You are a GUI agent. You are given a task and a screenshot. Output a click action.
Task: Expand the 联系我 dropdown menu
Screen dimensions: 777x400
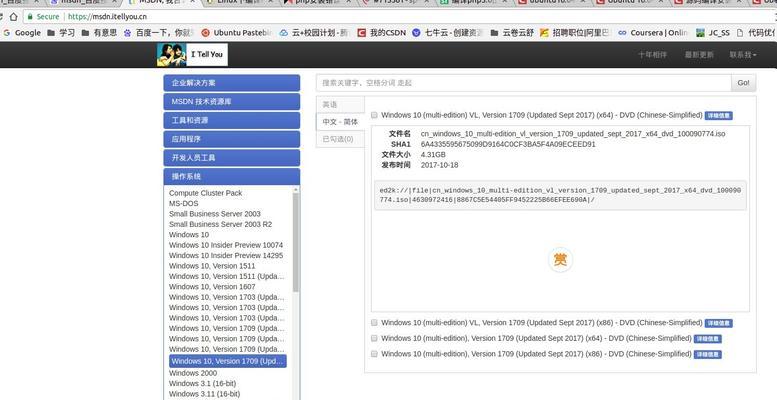click(742, 55)
